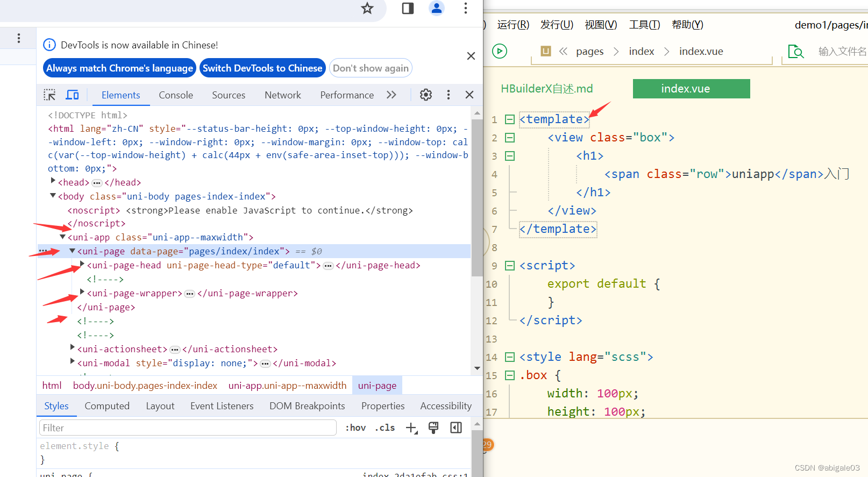Toggle the device toolbar
This screenshot has width=868, height=477.
click(72, 95)
